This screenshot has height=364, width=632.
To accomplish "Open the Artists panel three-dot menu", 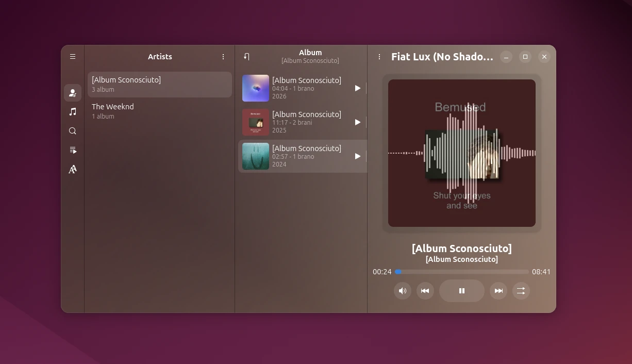I will tap(223, 57).
